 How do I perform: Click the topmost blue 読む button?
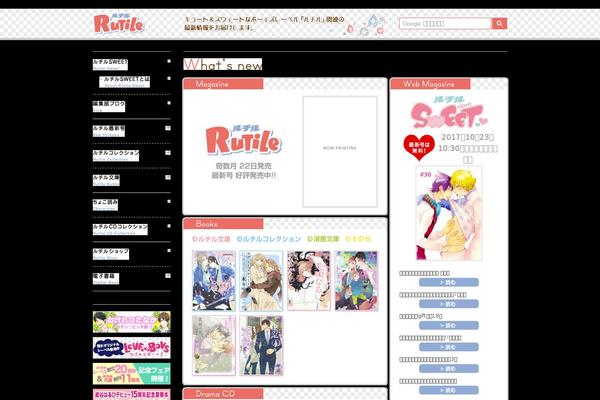pos(448,282)
